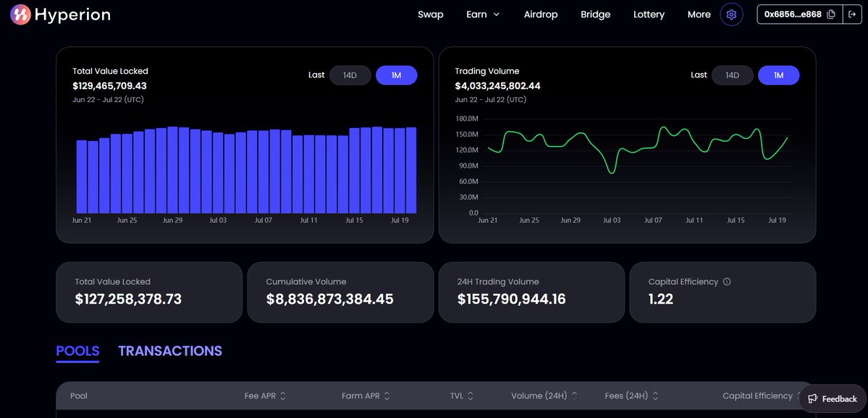Screen dimensions: 868x418
Task: Click the Feedback megaphone icon
Action: tap(813, 398)
